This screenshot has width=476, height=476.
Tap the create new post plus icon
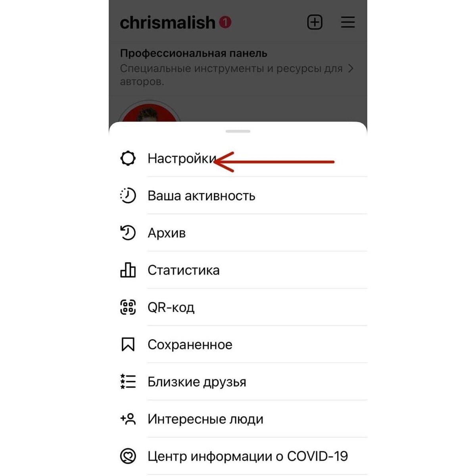click(x=315, y=22)
